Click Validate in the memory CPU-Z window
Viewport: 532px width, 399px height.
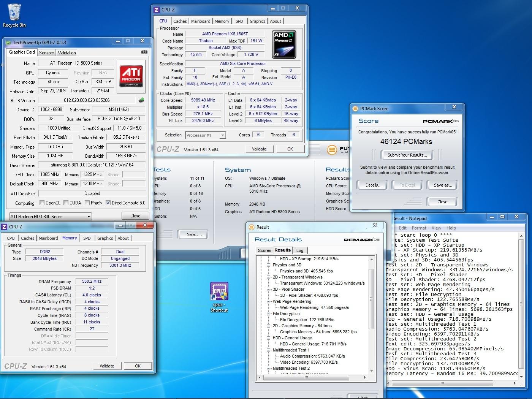click(x=107, y=366)
